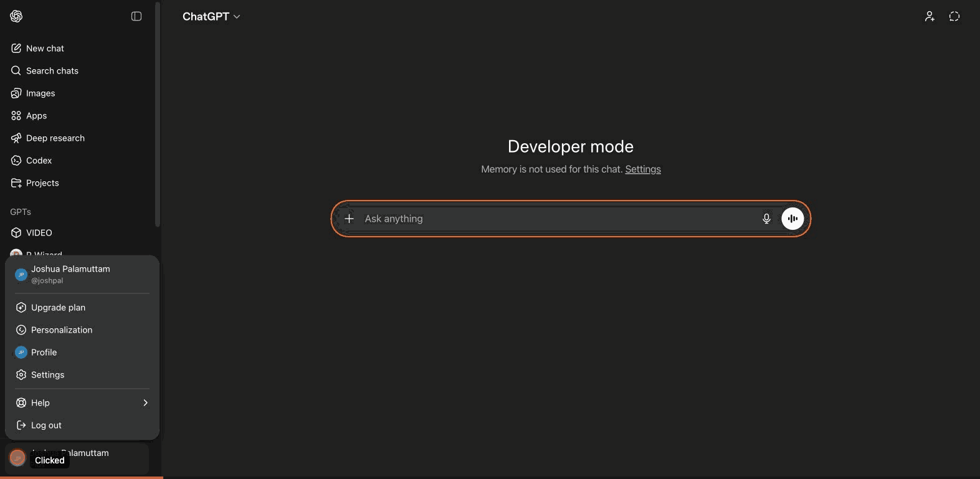The width and height of the screenshot is (980, 479).
Task: Click the Help lifebuoy icon
Action: point(21,402)
